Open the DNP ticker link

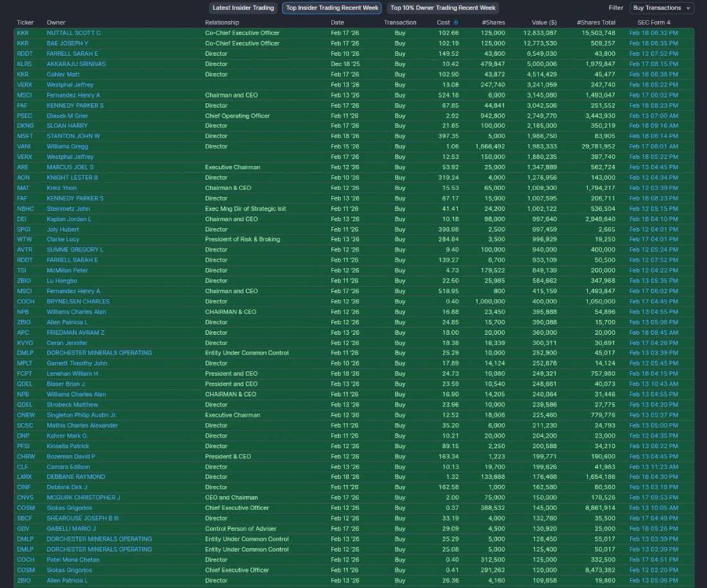pyautogui.click(x=22, y=436)
